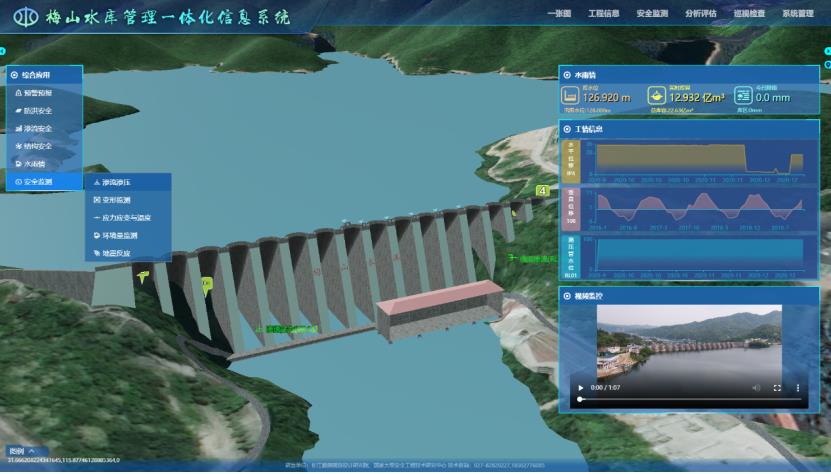Click the alarm icon beside 预警预报
Screen dimensions: 831x474
click(19, 93)
